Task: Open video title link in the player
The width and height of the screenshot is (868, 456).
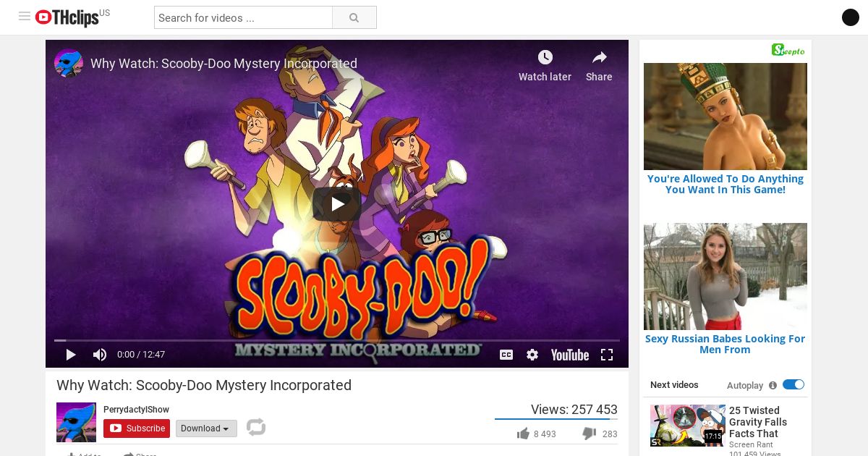Action: coord(224,64)
